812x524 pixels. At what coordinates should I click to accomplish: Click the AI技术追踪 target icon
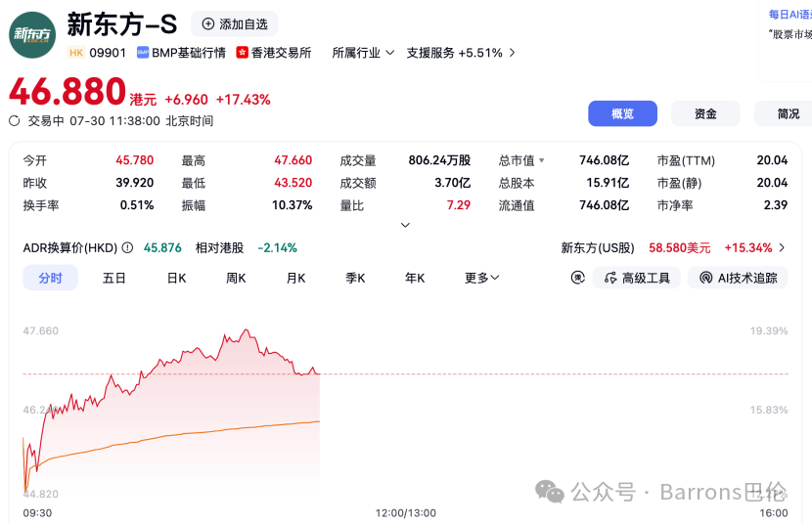pos(705,278)
